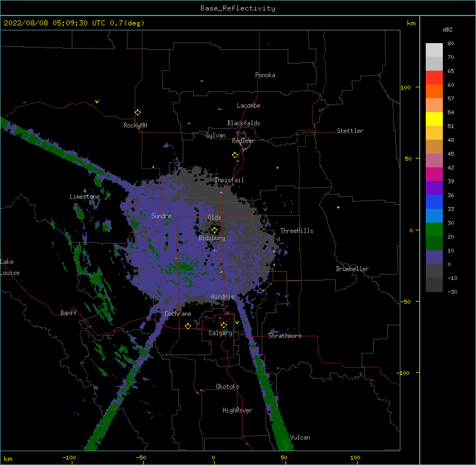
Task: Click the Innisfail city label
Action: [229, 180]
